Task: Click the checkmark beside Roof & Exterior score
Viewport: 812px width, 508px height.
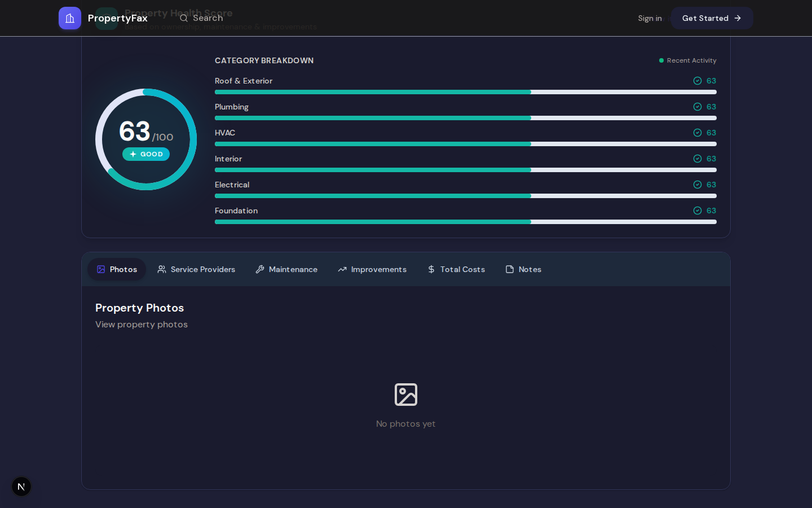Action: (698, 81)
